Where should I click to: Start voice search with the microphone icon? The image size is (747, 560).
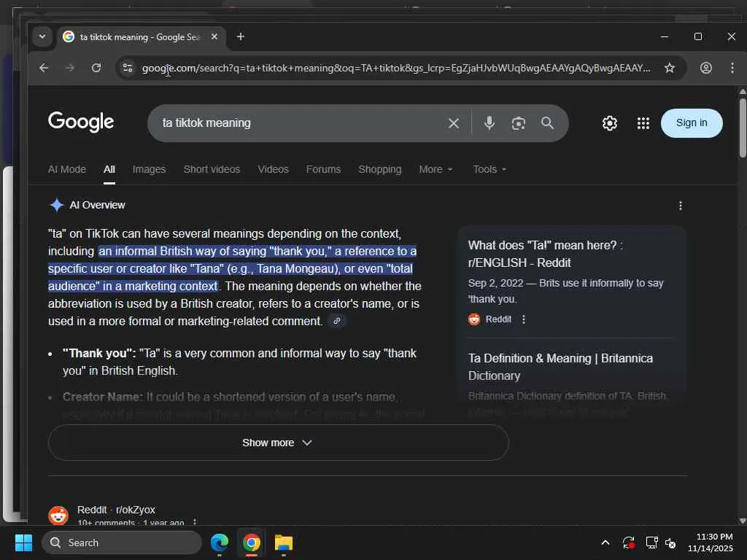[489, 123]
